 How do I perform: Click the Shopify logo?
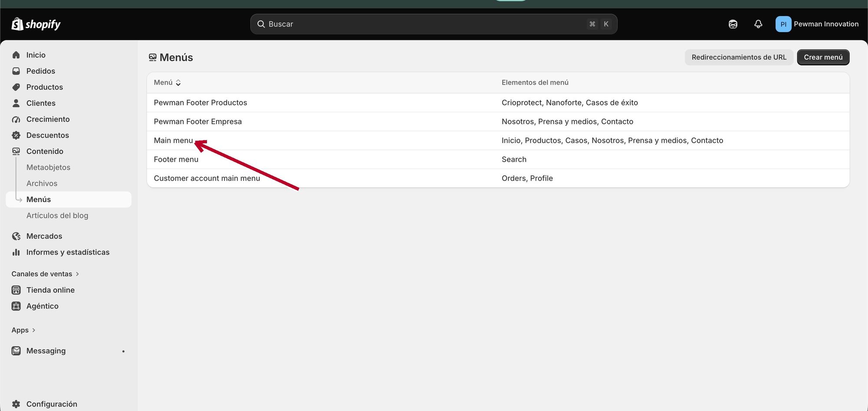pos(36,24)
